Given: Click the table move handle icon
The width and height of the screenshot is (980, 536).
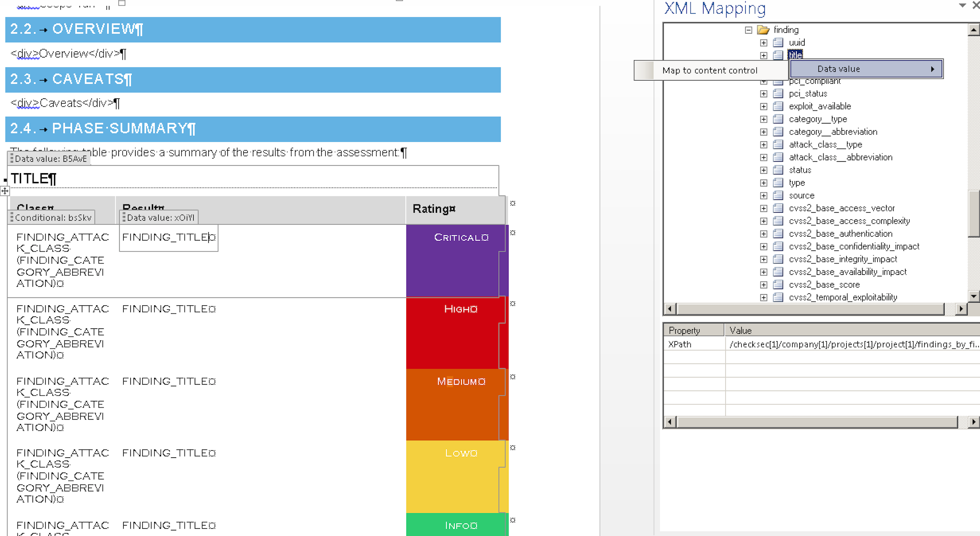Looking at the screenshot, I should pyautogui.click(x=5, y=191).
